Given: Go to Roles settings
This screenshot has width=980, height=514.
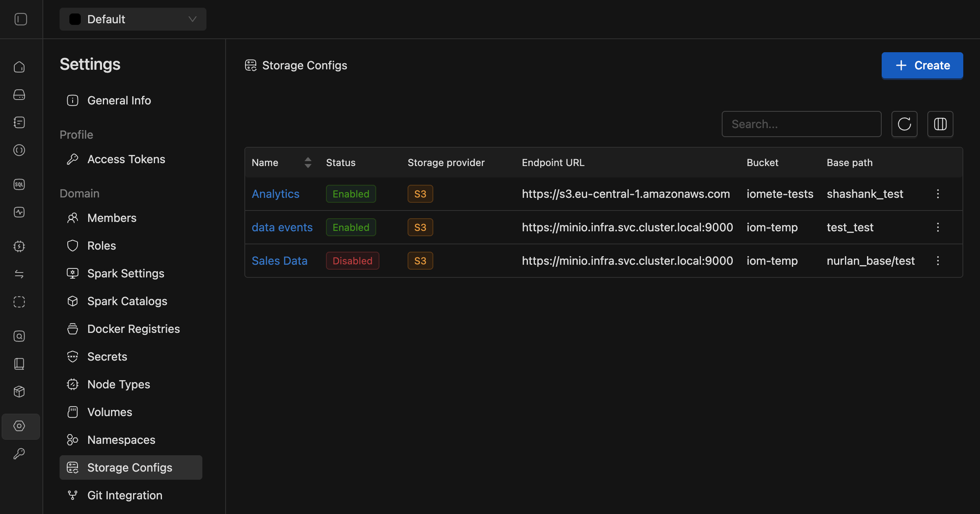Looking at the screenshot, I should (x=131, y=246).
